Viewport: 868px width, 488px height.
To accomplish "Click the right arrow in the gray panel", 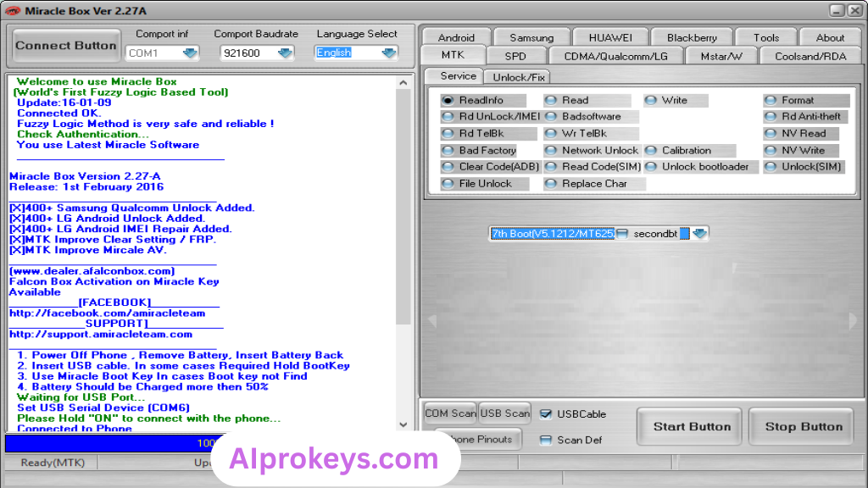I will coord(853,321).
